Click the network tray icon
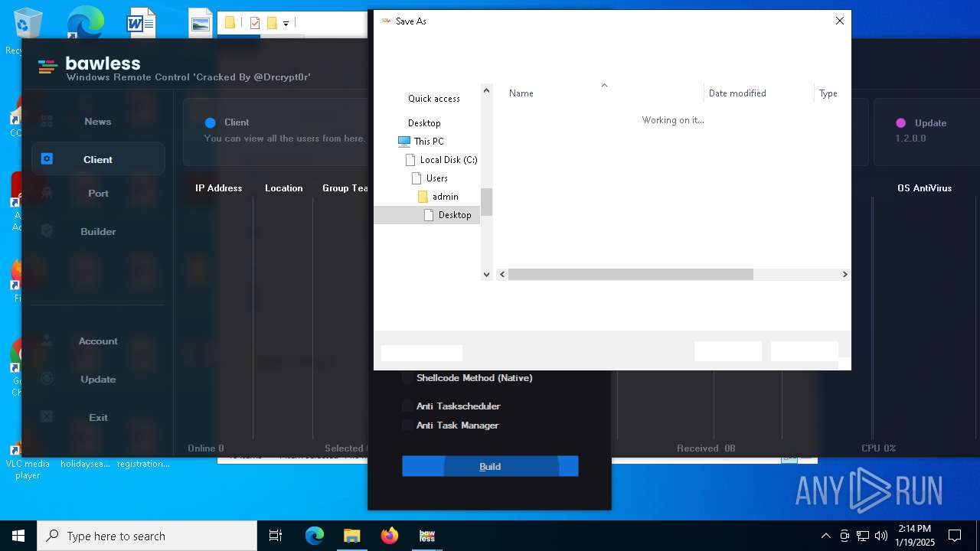The image size is (980, 551). (x=863, y=536)
